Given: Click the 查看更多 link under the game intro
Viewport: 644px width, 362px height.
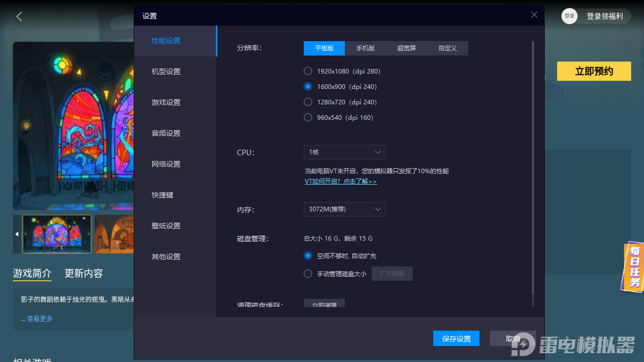Looking at the screenshot, I should click(39, 318).
